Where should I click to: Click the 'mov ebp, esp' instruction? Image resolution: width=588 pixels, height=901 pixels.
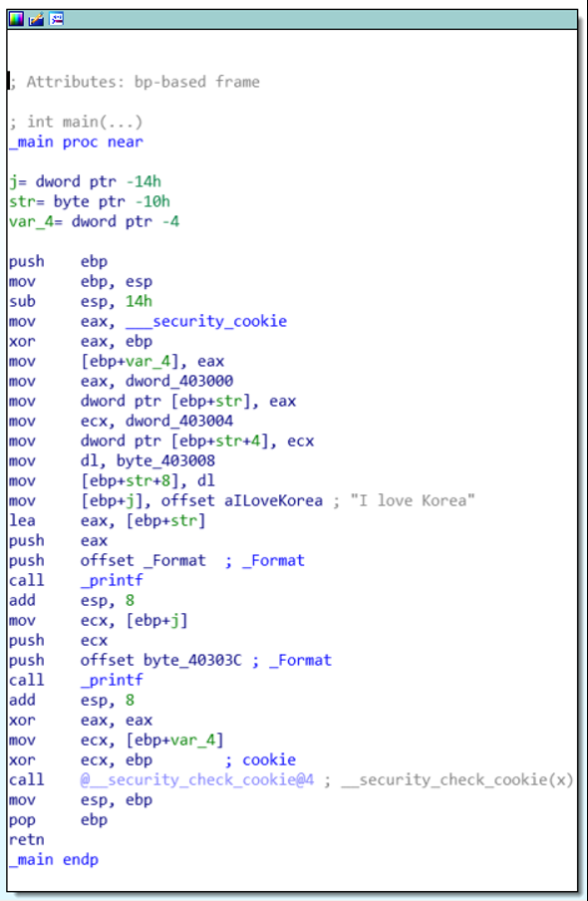pyautogui.click(x=81, y=281)
